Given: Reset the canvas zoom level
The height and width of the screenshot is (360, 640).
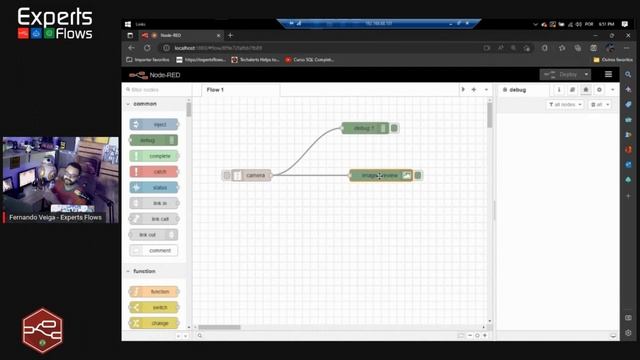Looking at the screenshot, I should pos(477,336).
